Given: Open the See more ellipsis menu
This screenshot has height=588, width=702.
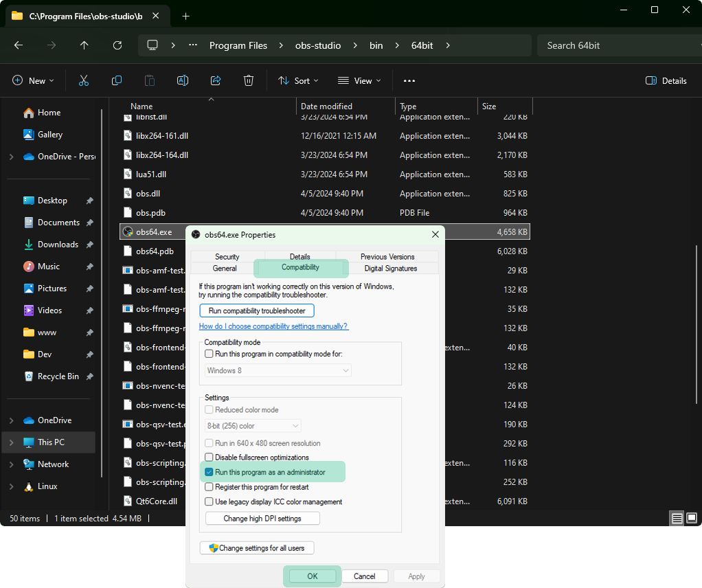Looking at the screenshot, I should click(409, 80).
